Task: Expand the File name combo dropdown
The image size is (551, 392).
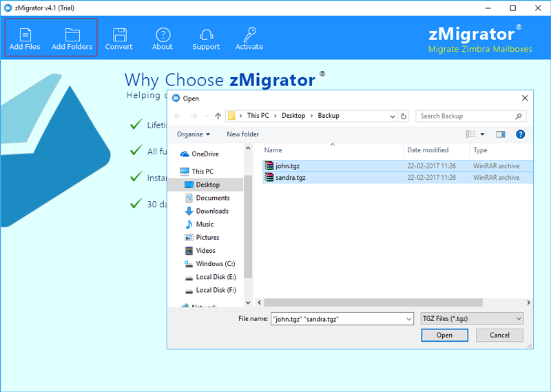Action: [408, 319]
